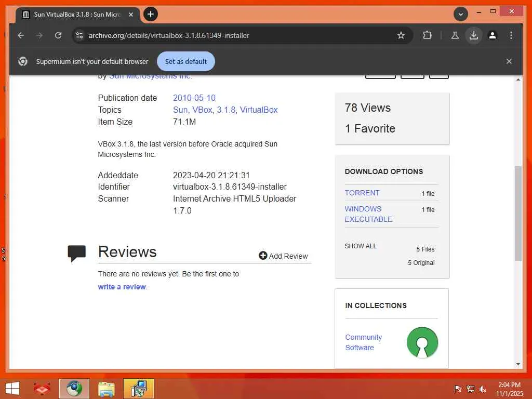Click the Reviews speech bubble icon
The height and width of the screenshot is (399, 532).
77,253
